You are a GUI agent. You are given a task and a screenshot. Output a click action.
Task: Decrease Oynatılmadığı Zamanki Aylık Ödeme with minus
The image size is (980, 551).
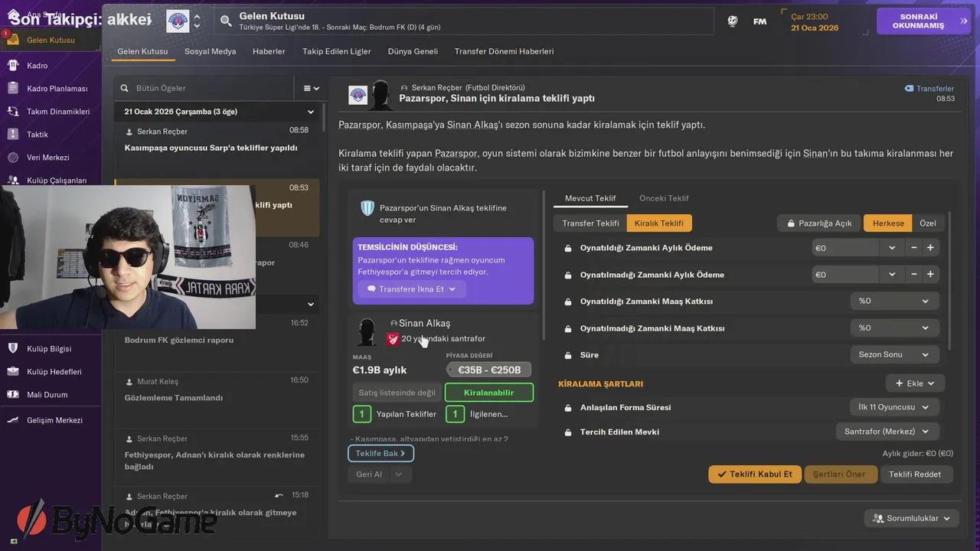point(913,274)
